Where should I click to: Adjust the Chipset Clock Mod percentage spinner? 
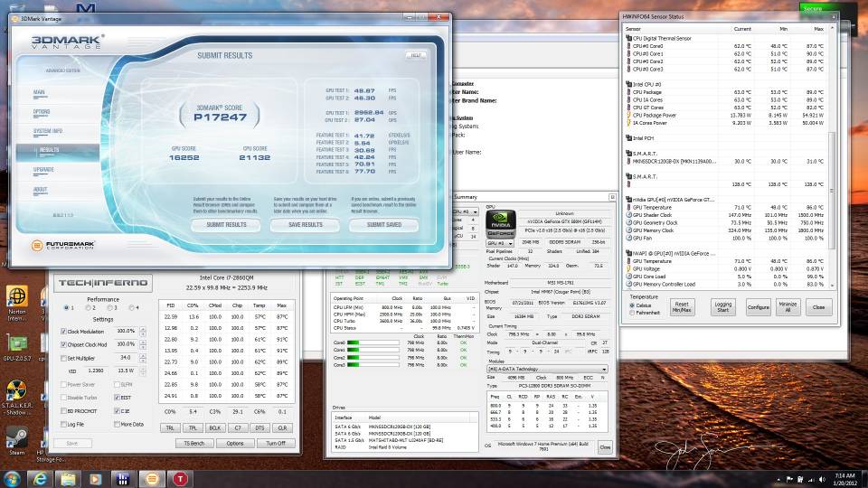click(x=143, y=344)
